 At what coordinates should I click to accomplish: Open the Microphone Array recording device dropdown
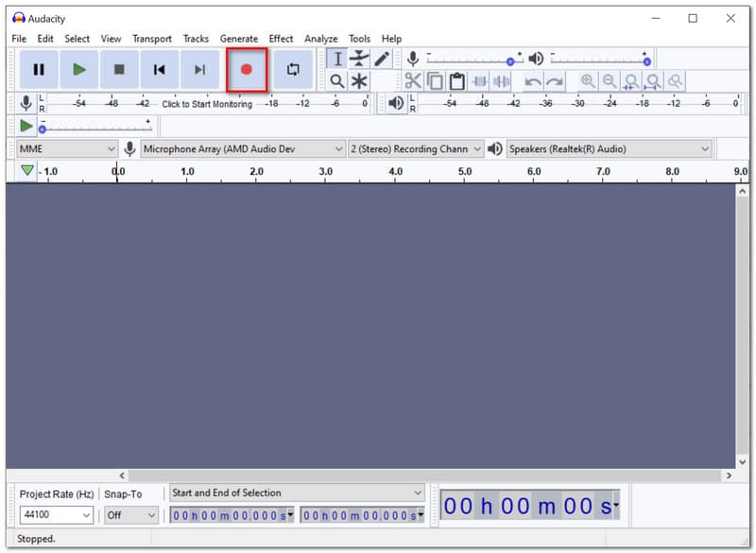coord(243,149)
